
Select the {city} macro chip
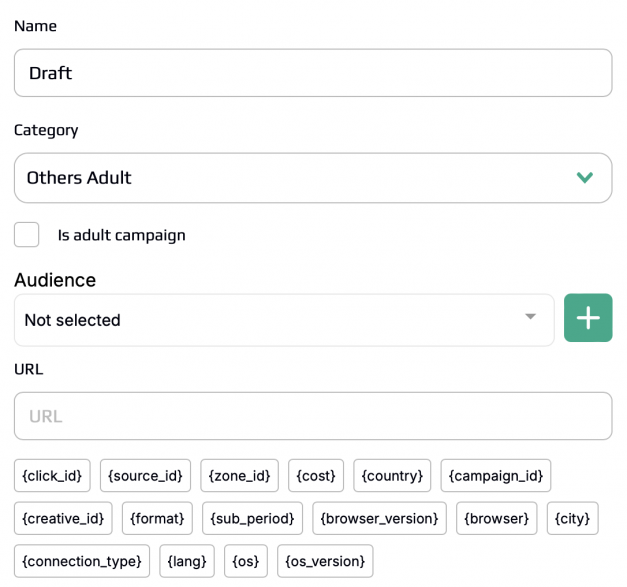click(x=573, y=518)
